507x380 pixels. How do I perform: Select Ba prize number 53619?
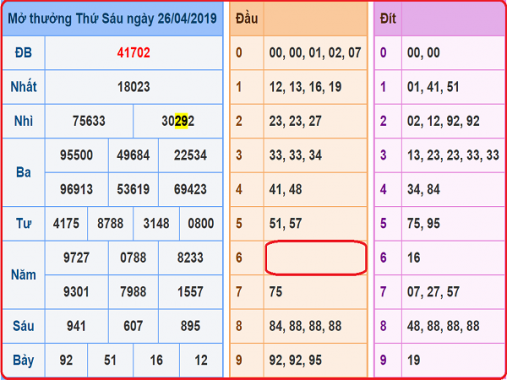[133, 189]
